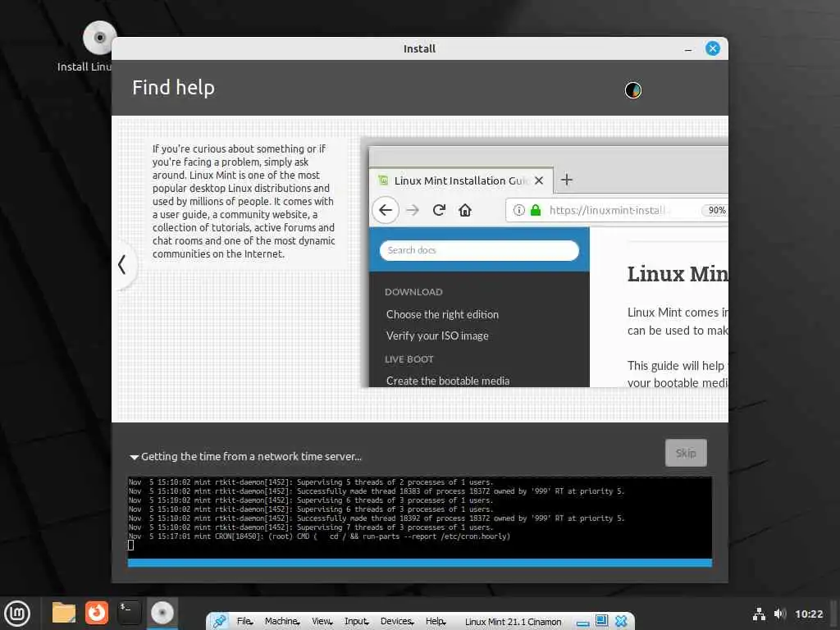The height and width of the screenshot is (630, 840).
Task: Click the Skip button
Action: [x=686, y=453]
